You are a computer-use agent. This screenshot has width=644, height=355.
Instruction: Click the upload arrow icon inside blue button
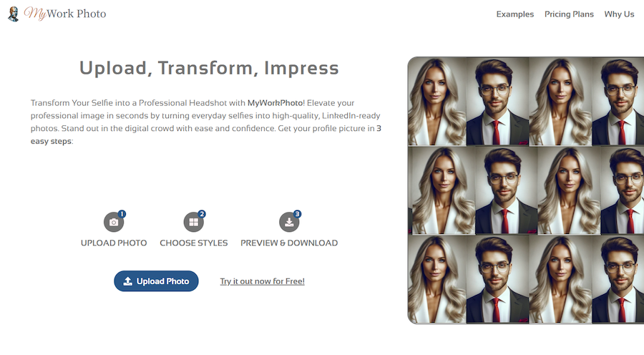point(128,281)
